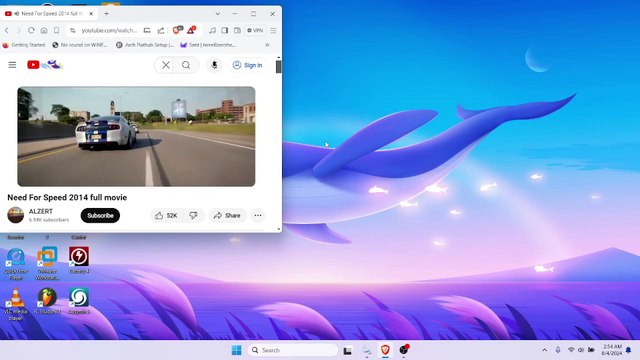This screenshot has width=640, height=360.
Task: Clear the YouTube search with X
Action: coord(166,65)
